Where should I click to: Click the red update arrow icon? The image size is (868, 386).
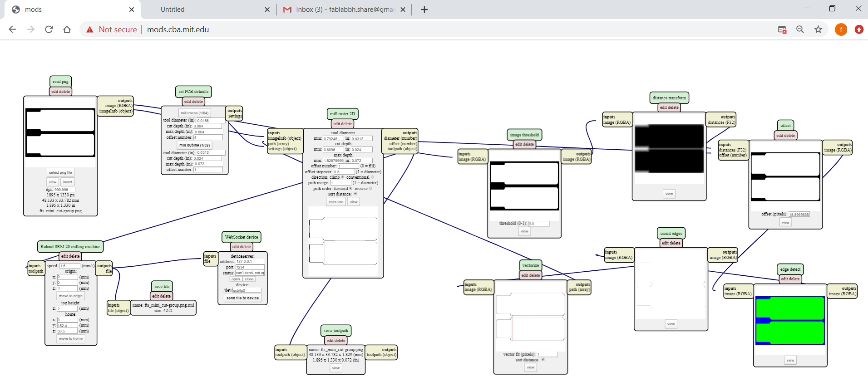tap(859, 29)
